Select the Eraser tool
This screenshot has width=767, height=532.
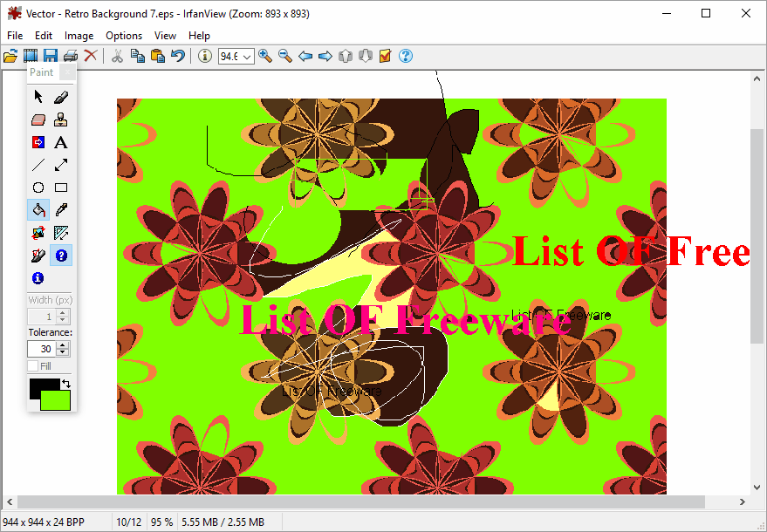point(38,119)
